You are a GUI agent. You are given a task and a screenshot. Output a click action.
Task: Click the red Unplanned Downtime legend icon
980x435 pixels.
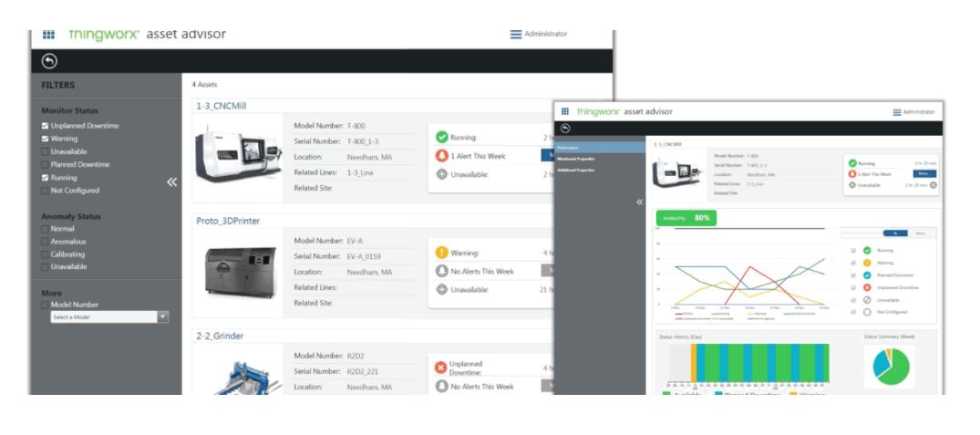867,287
